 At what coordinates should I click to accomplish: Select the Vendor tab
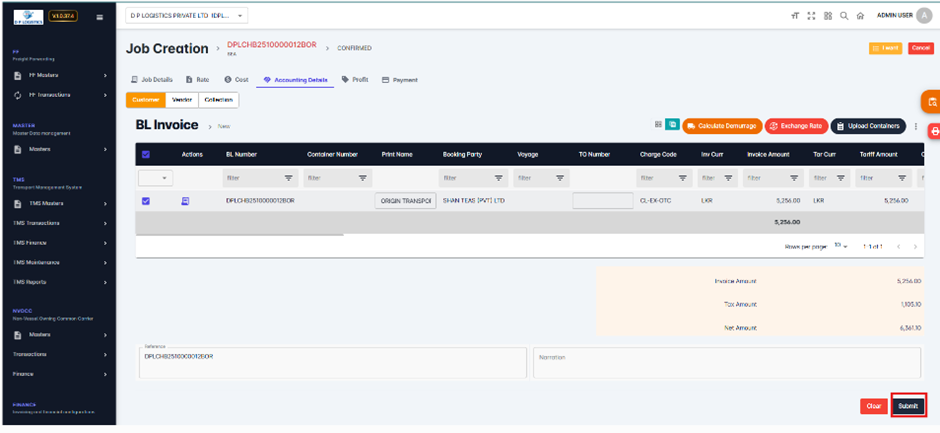182,100
